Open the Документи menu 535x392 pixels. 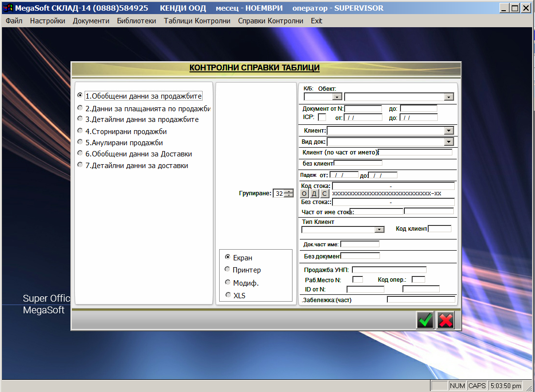pos(91,21)
